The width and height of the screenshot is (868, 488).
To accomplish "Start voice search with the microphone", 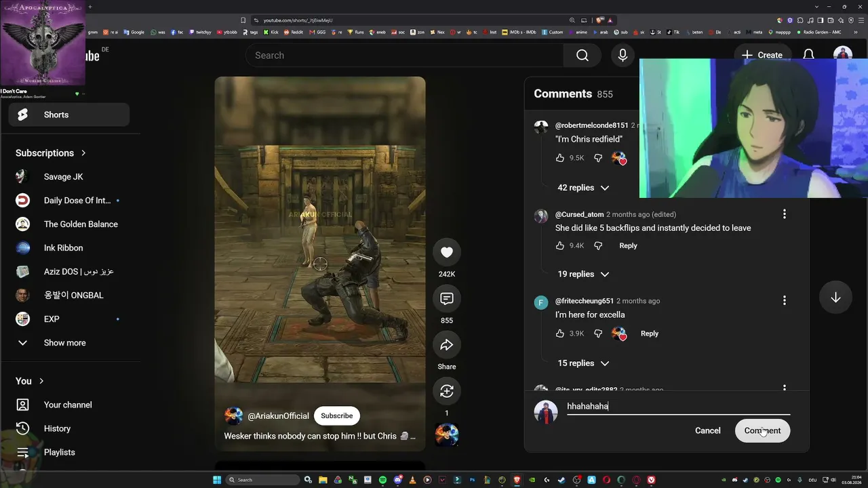I will (623, 56).
